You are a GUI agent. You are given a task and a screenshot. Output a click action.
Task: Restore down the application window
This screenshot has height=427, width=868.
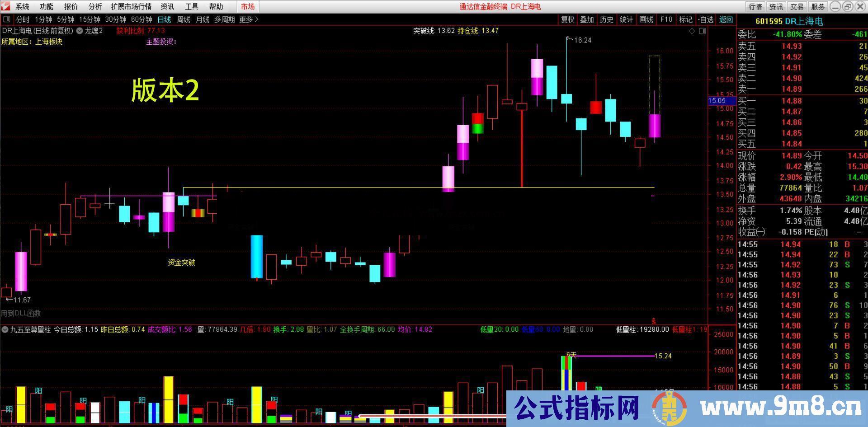(x=848, y=6)
